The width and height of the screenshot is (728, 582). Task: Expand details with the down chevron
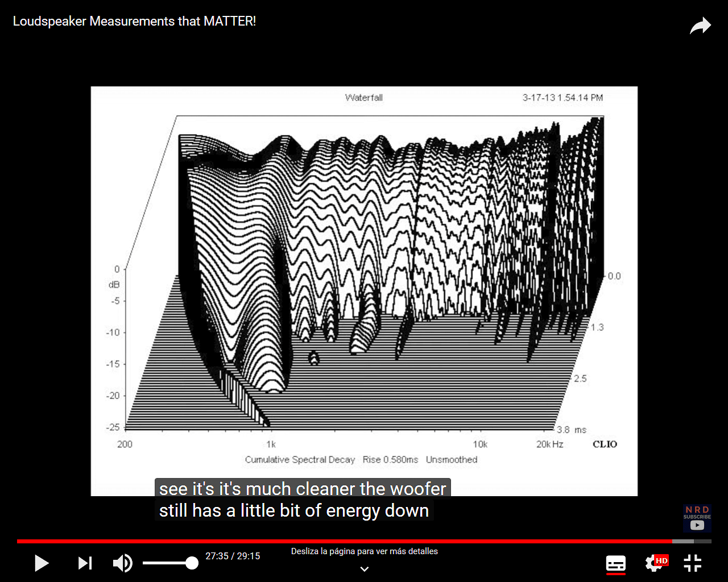coord(365,569)
